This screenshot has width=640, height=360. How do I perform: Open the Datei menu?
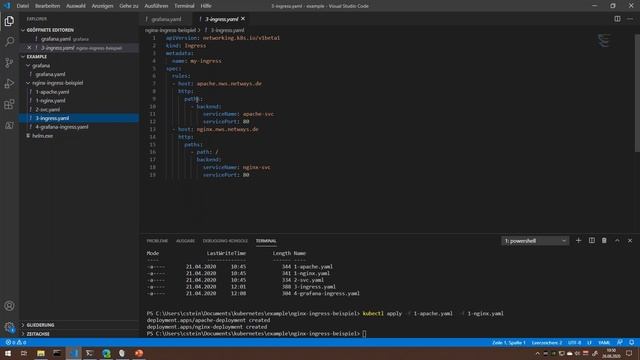(x=22, y=6)
